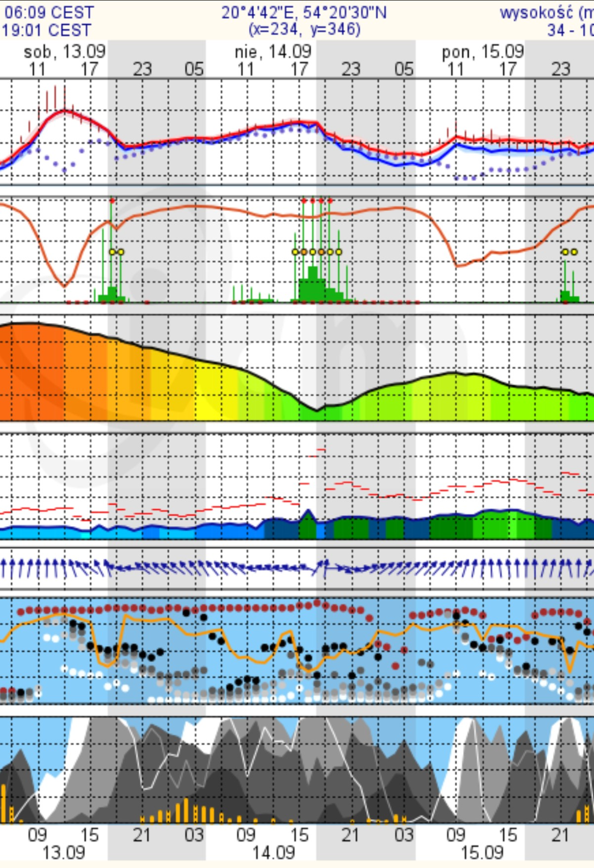Select the pon, 15.09 date header

pyautogui.click(x=482, y=52)
